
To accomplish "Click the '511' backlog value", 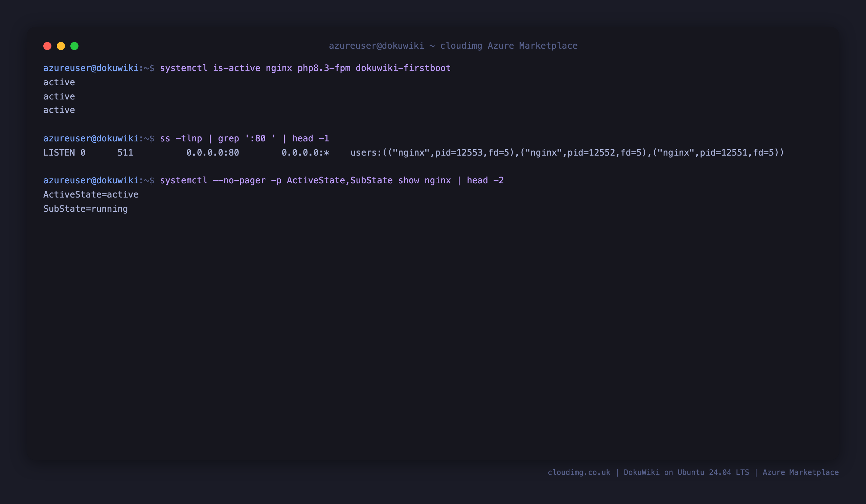I will [126, 153].
